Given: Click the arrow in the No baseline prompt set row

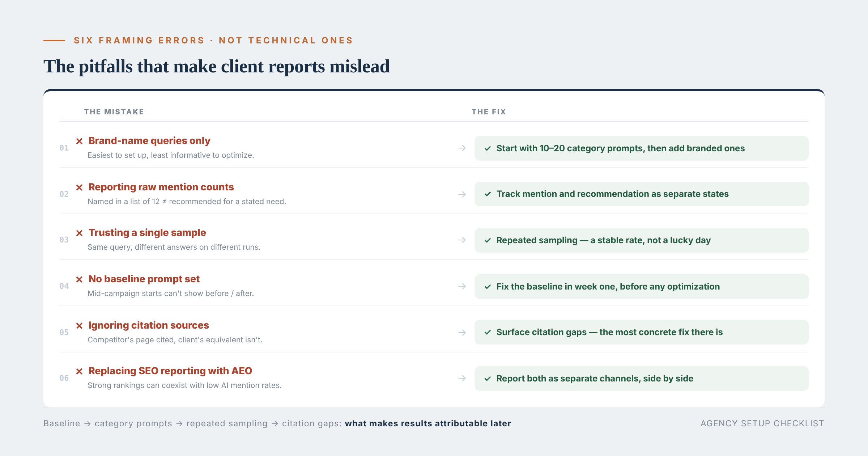Looking at the screenshot, I should point(462,286).
